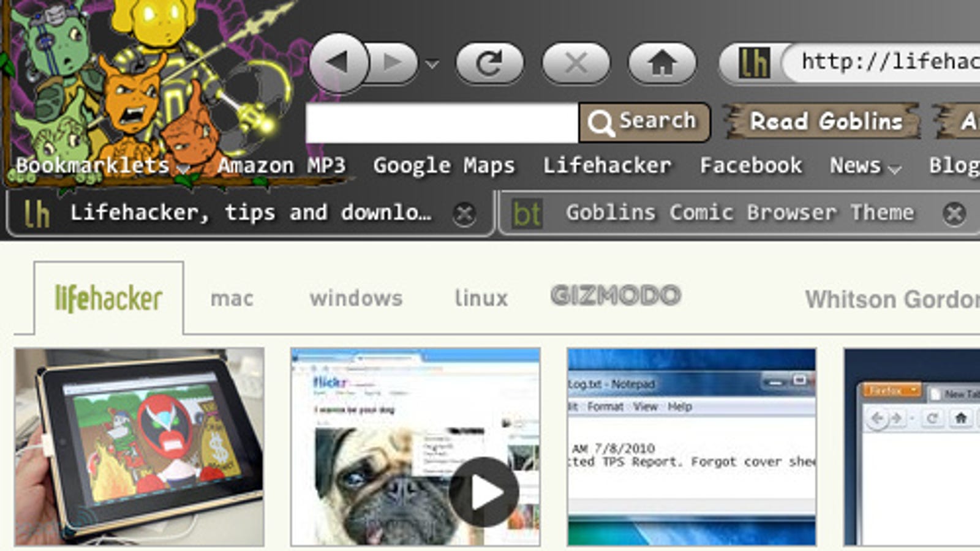The width and height of the screenshot is (980, 551).
Task: Open the GIZMODO site link
Action: click(616, 296)
